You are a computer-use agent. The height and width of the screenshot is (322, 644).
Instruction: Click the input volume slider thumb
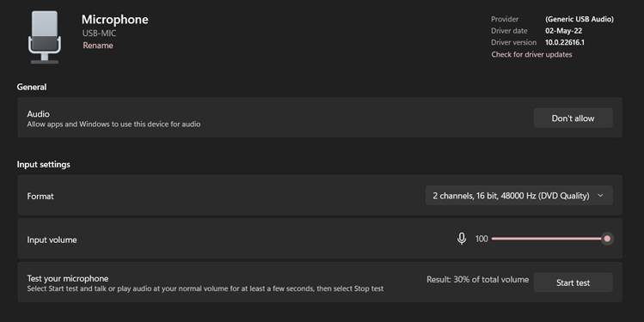point(607,239)
